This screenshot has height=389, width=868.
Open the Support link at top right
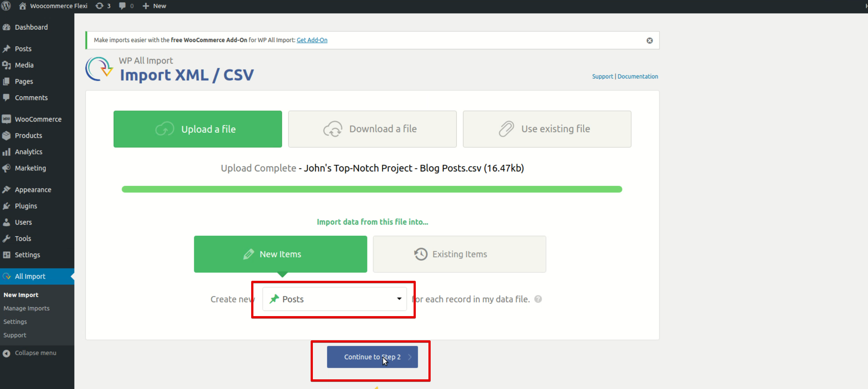[602, 77]
